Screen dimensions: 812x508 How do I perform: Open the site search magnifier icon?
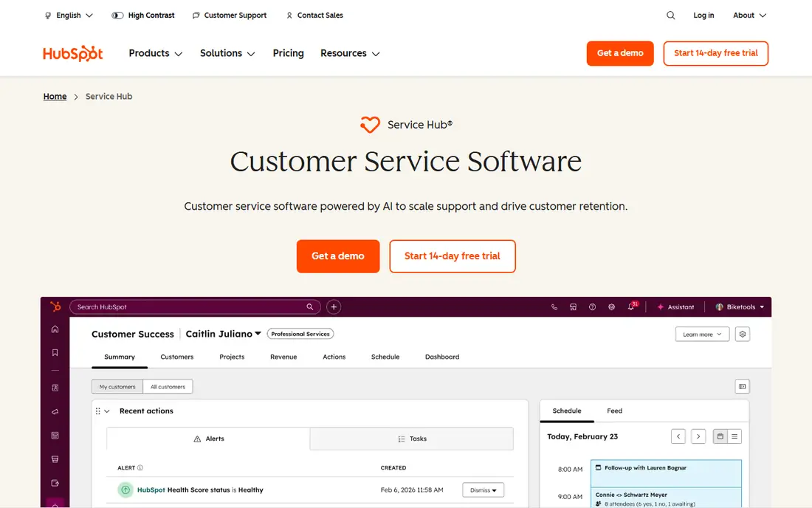click(x=670, y=16)
